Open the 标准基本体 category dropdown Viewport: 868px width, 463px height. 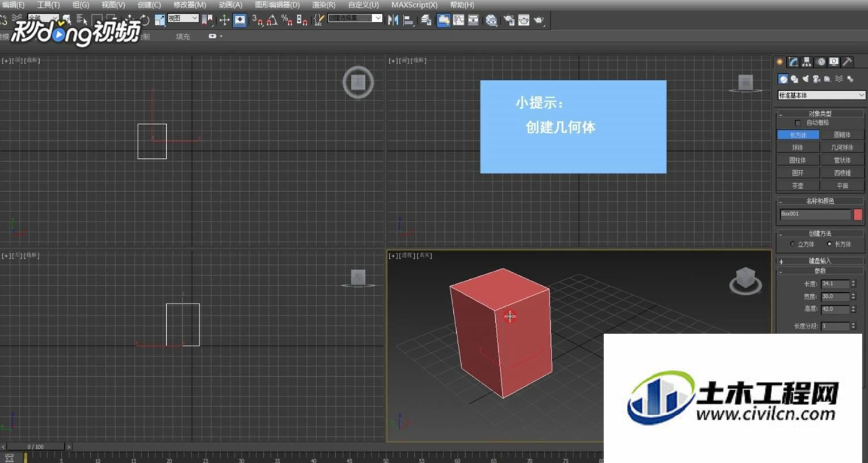pos(821,95)
